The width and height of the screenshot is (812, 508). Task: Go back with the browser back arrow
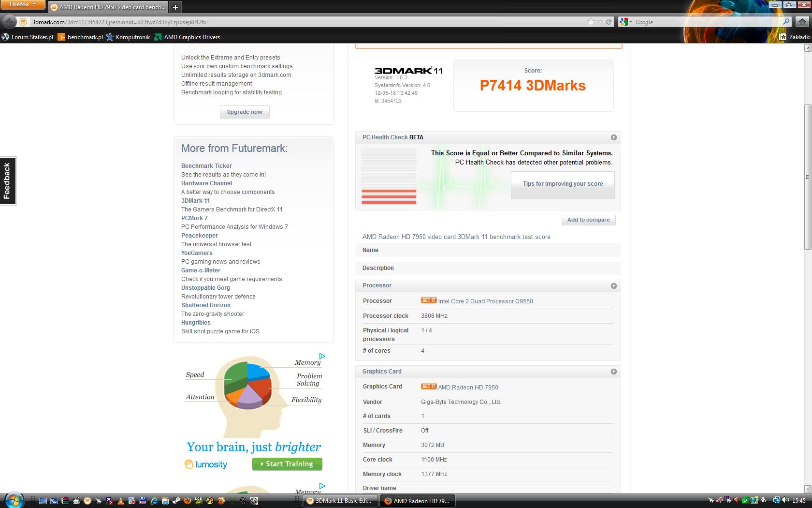click(9, 22)
